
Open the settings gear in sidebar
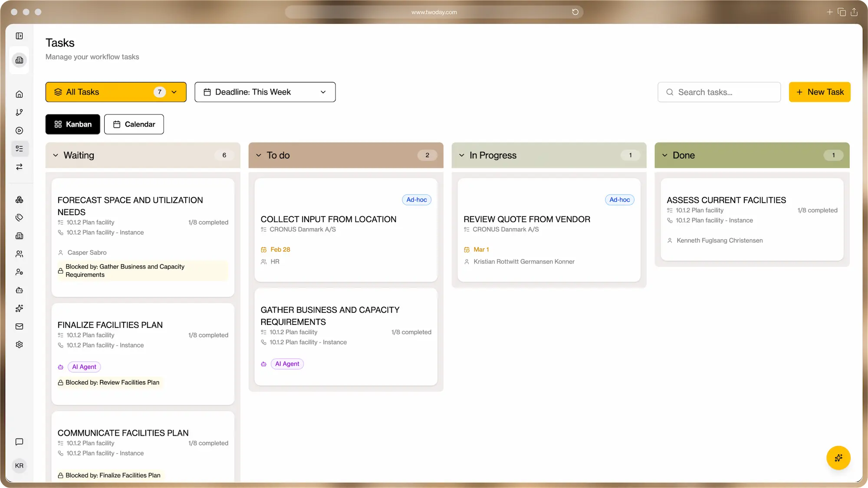[x=19, y=345]
